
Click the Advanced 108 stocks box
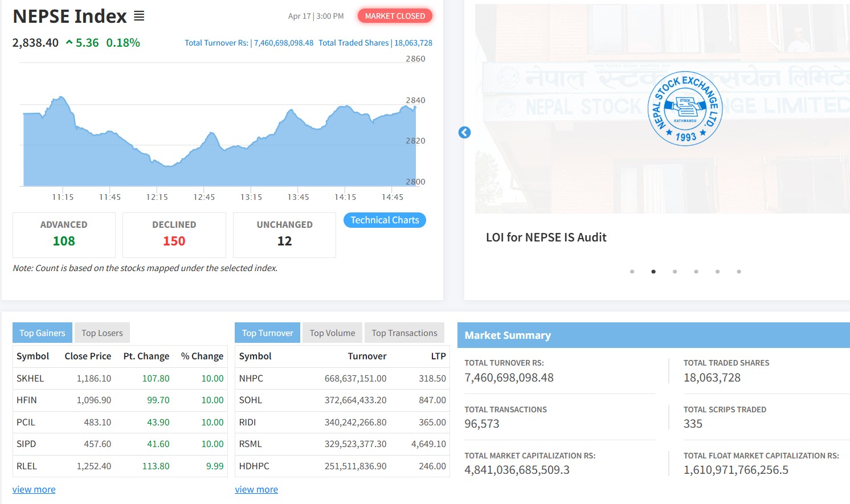[64, 235]
